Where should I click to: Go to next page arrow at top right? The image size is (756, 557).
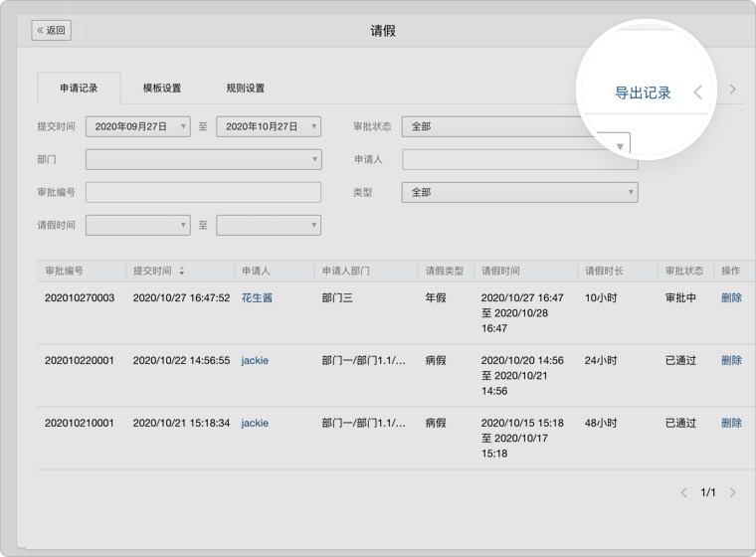pos(732,90)
